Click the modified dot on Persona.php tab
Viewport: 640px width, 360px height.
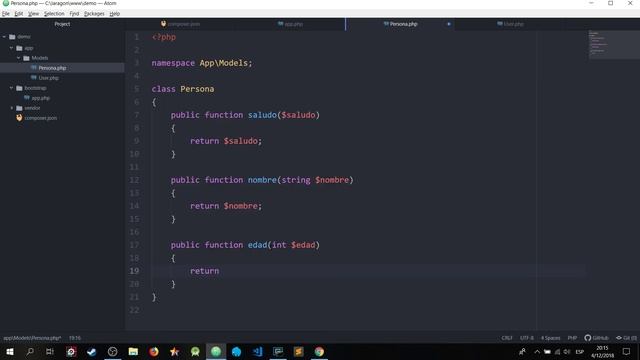pyautogui.click(x=449, y=24)
